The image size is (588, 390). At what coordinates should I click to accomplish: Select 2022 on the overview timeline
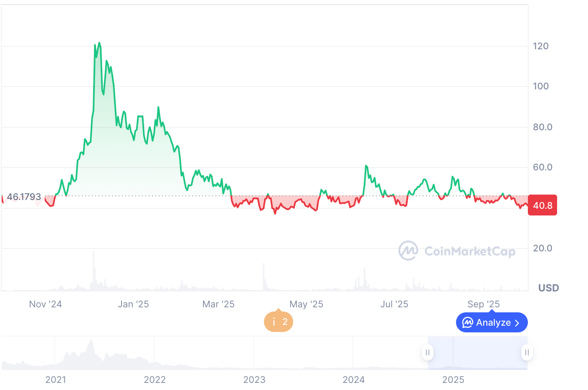pyautogui.click(x=155, y=380)
